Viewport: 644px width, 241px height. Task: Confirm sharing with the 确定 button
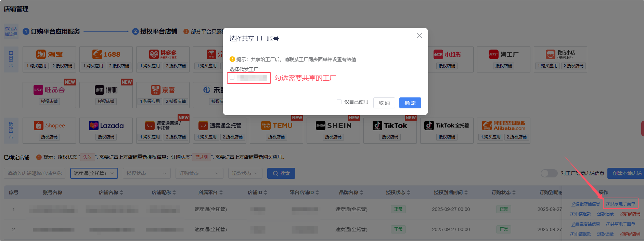click(x=410, y=103)
